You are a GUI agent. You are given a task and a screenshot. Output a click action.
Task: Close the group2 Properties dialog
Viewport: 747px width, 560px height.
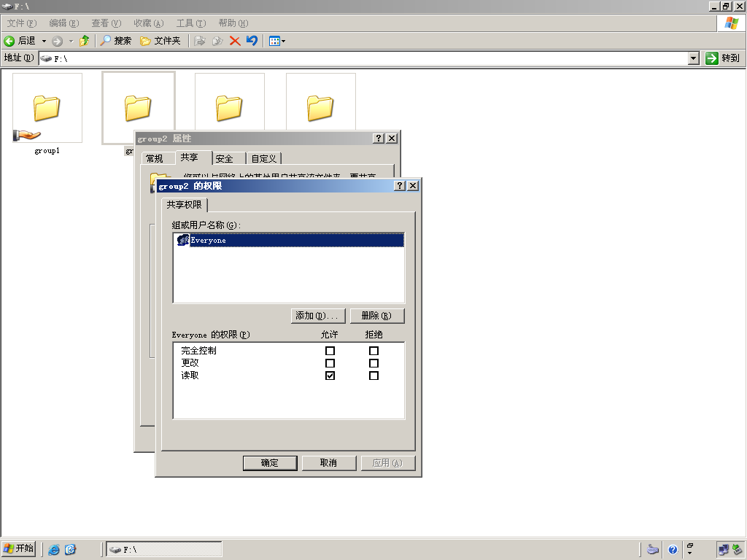(x=392, y=138)
